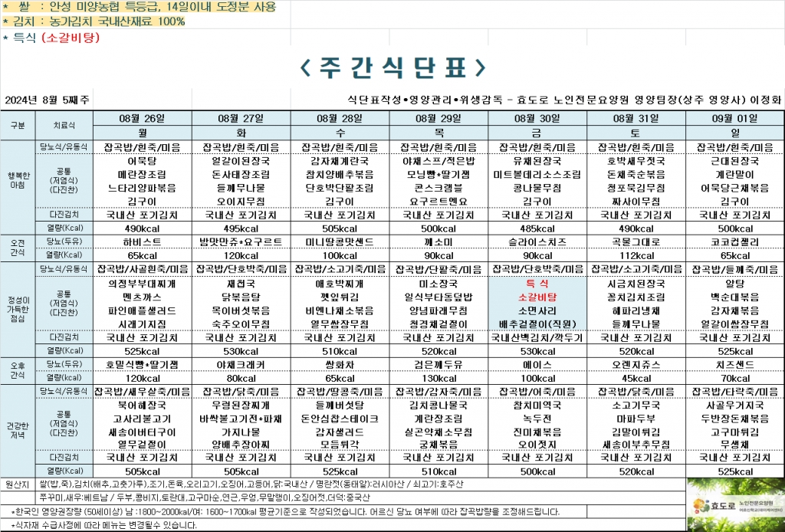The image size is (785, 532).
Task: Click the 코코컵젤리 snack cell
Action: (x=735, y=241)
